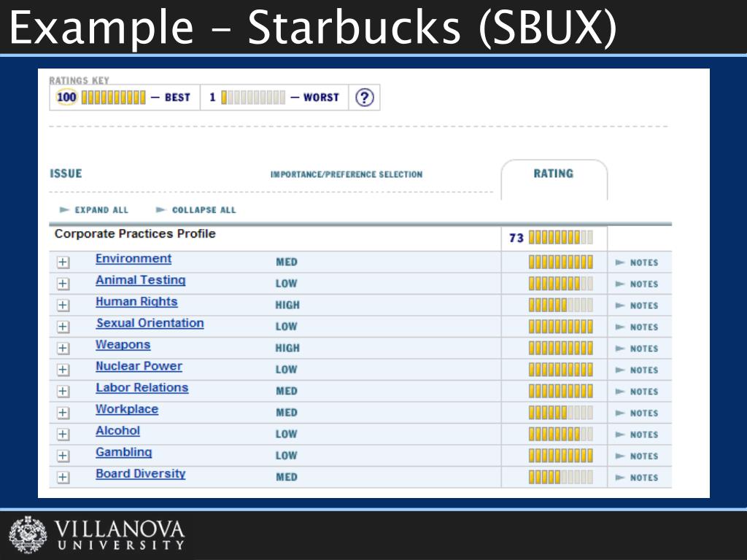Open the Weapons link
The width and height of the screenshot is (747, 560).
(x=123, y=345)
